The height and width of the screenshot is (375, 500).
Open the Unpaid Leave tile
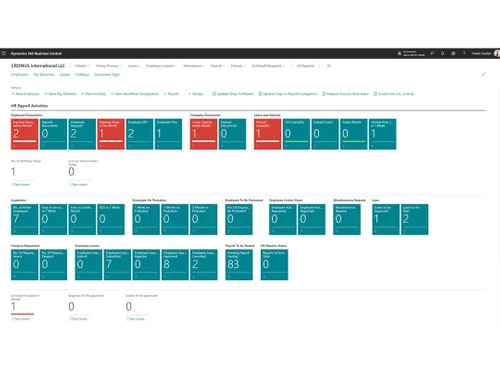coord(325,134)
